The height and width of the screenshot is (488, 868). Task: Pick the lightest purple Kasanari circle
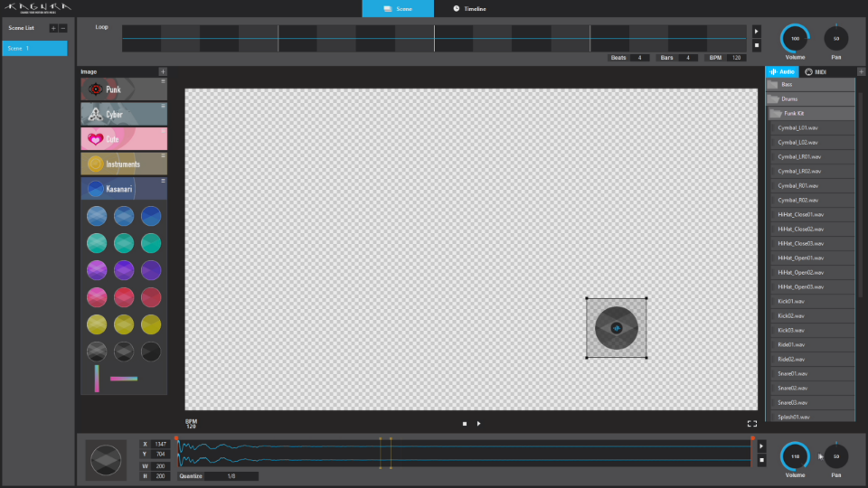pos(97,270)
